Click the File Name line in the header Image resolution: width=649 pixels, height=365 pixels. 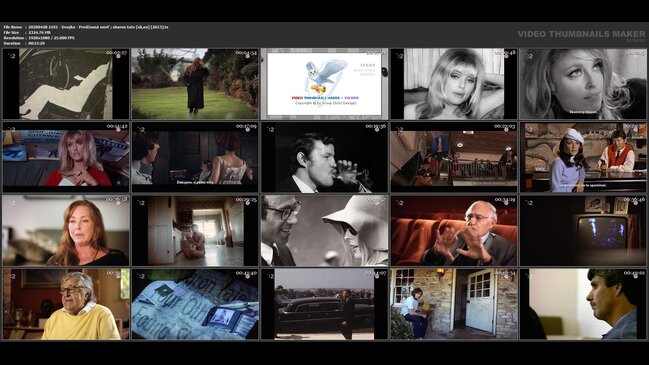click(86, 27)
